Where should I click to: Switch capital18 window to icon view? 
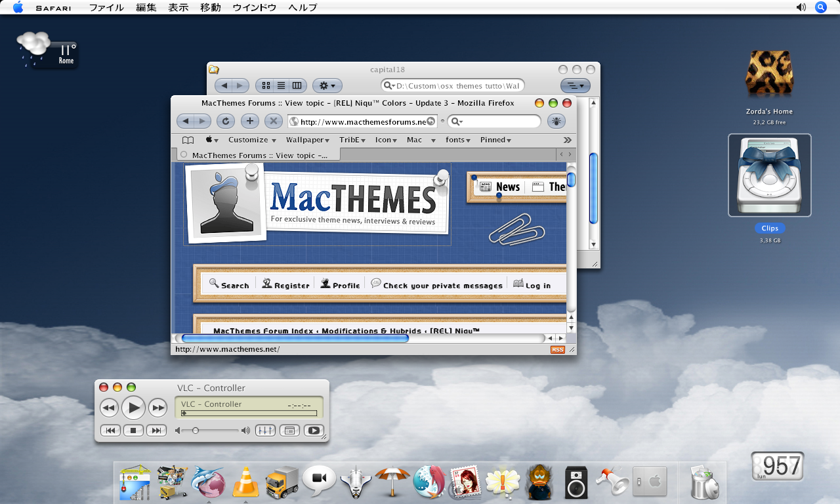[266, 85]
